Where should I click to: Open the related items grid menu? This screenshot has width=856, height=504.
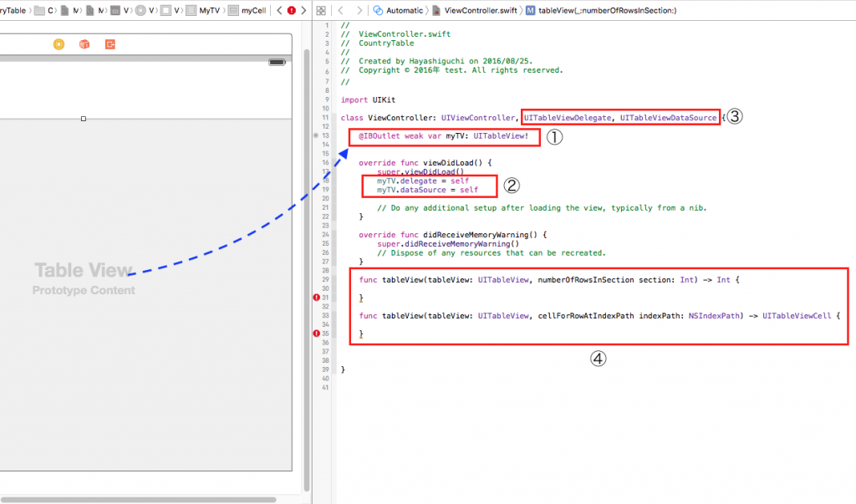[x=321, y=10]
